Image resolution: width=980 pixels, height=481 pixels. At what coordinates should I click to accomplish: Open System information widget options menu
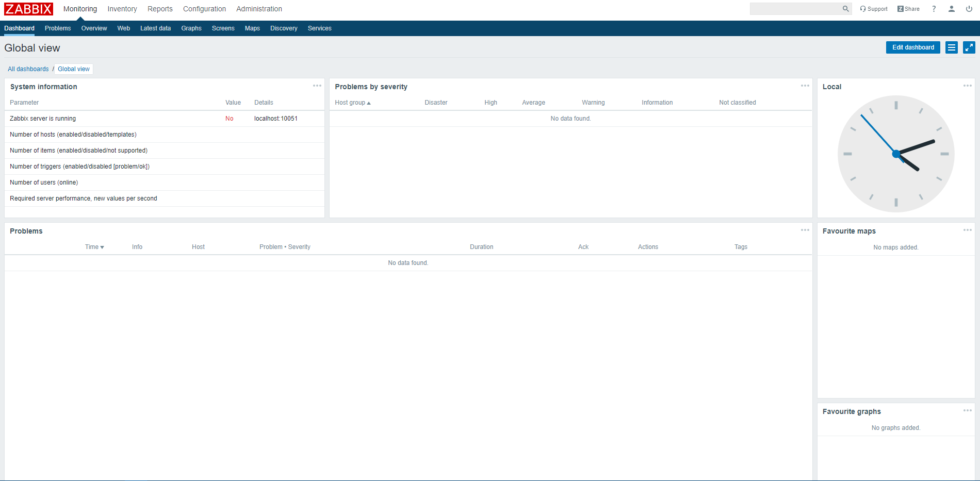317,86
